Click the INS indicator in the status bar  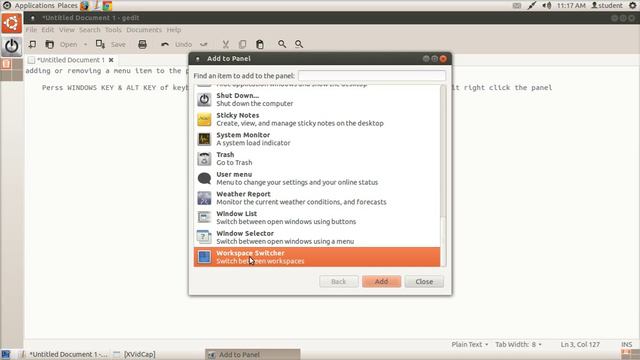pyautogui.click(x=627, y=344)
